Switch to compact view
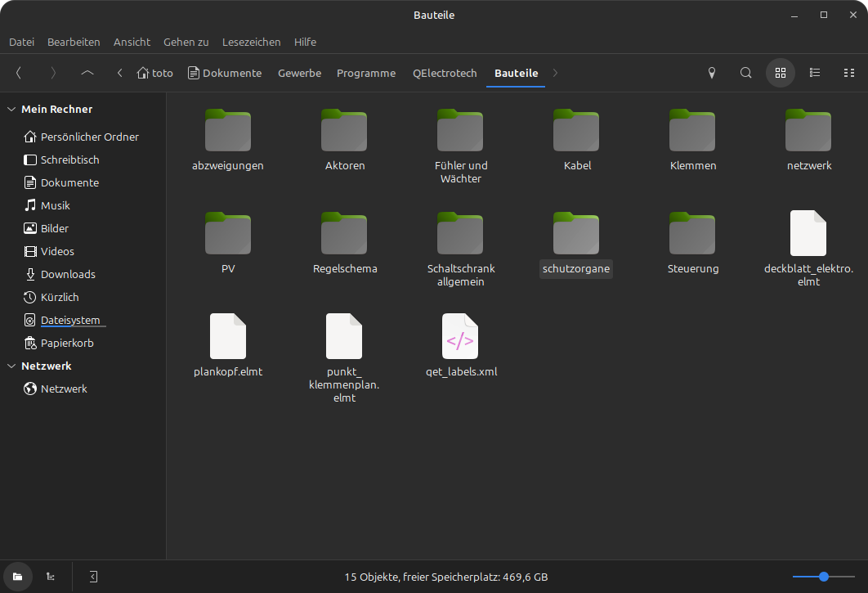This screenshot has height=593, width=868. coord(848,73)
